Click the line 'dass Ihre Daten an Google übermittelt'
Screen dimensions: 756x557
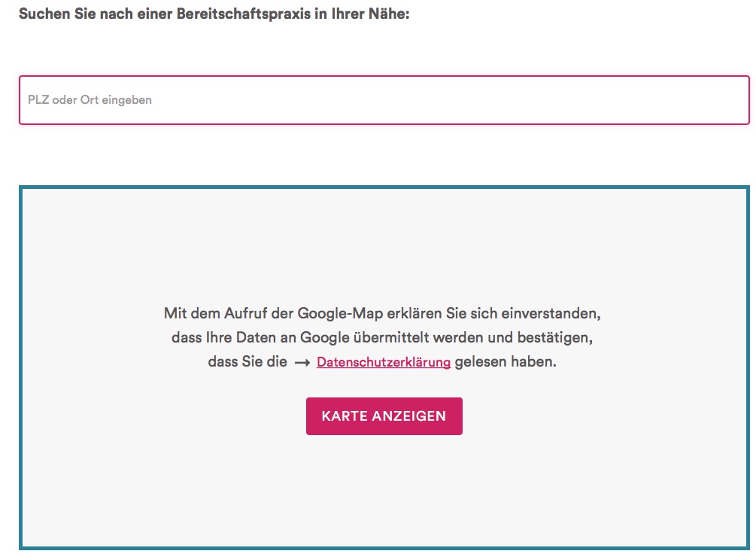300,337
